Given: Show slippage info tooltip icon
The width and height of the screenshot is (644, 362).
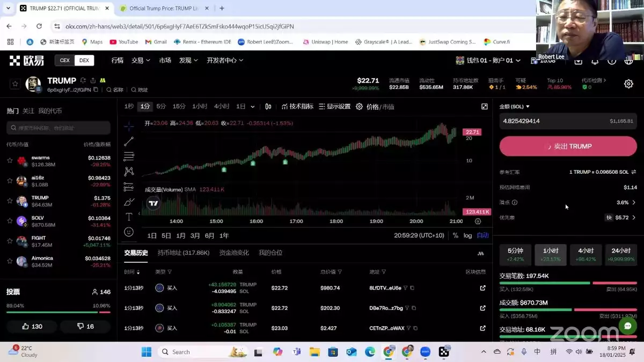Looking at the screenshot, I should click(x=515, y=203).
